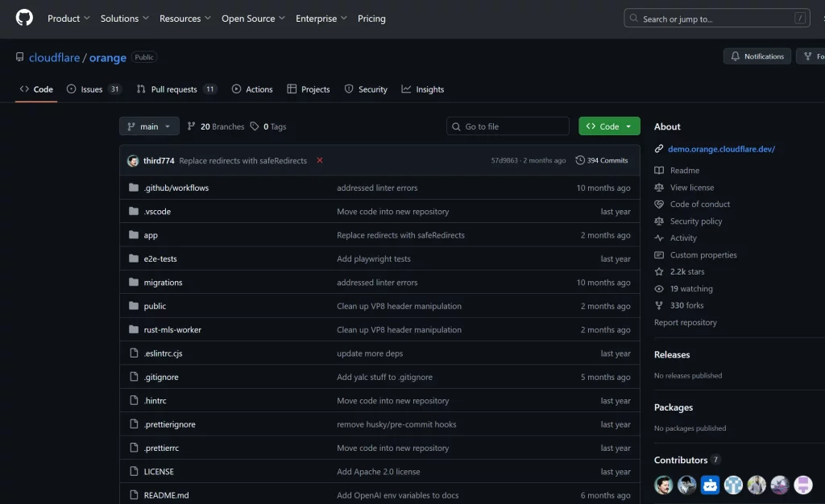Click the pulse icon beside Activity
Screen dimensions: 825x504
pos(659,238)
